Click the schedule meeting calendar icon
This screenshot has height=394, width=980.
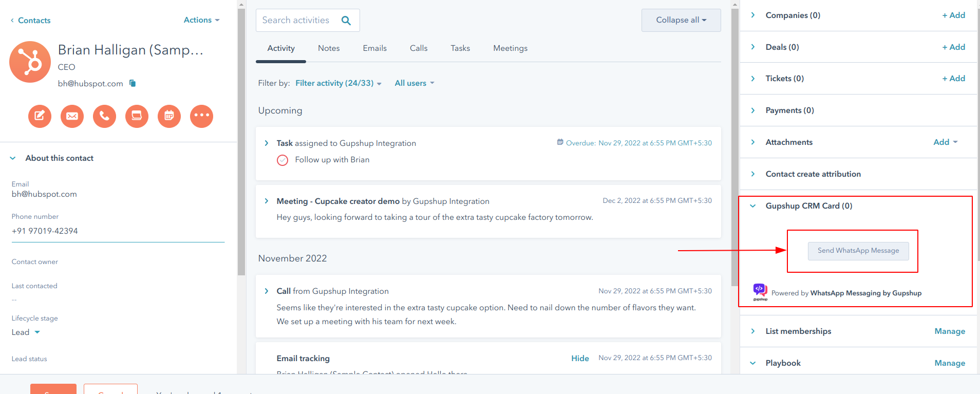[x=169, y=116]
